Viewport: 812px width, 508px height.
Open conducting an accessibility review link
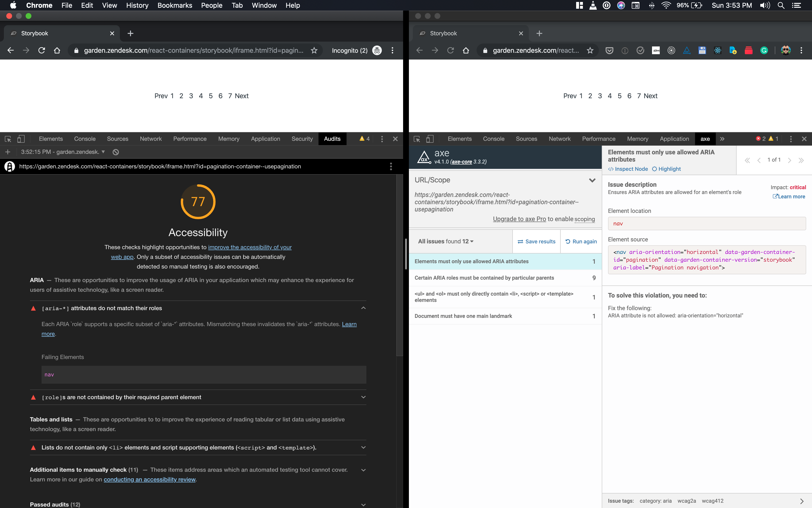coord(150,479)
